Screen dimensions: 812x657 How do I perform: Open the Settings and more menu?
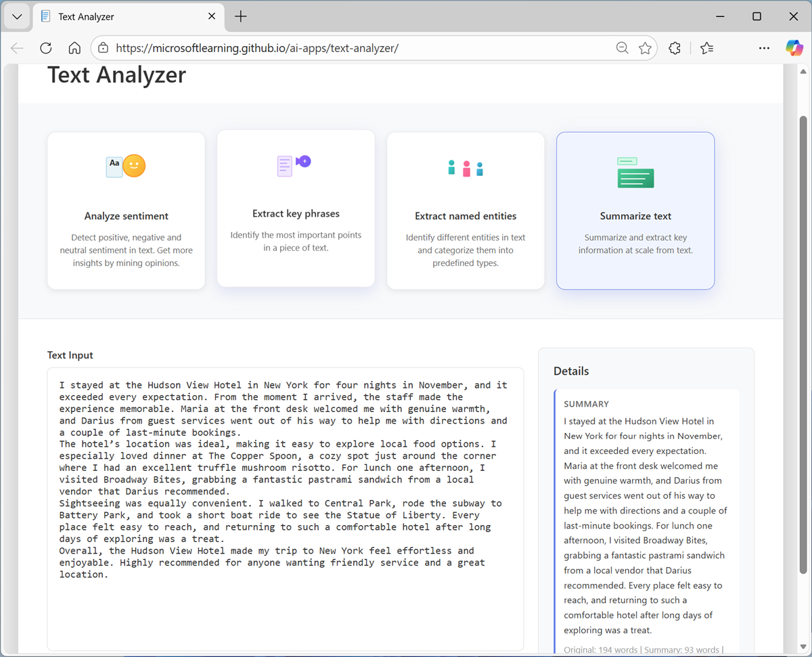(764, 48)
